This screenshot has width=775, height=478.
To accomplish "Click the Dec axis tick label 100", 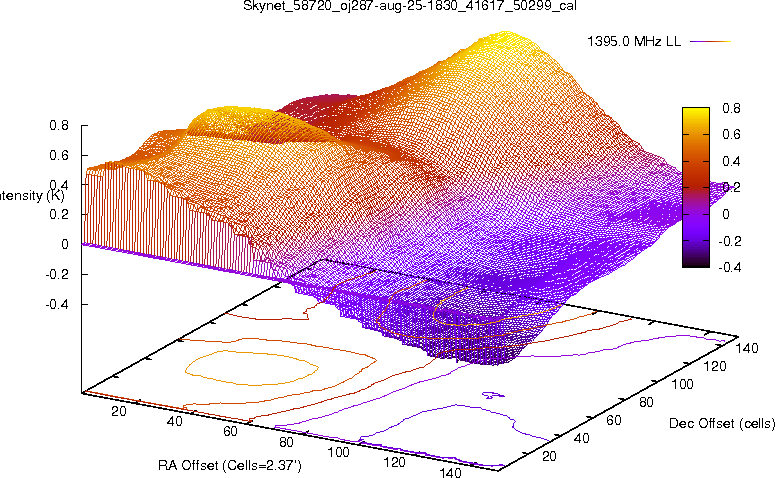I will tap(683, 384).
